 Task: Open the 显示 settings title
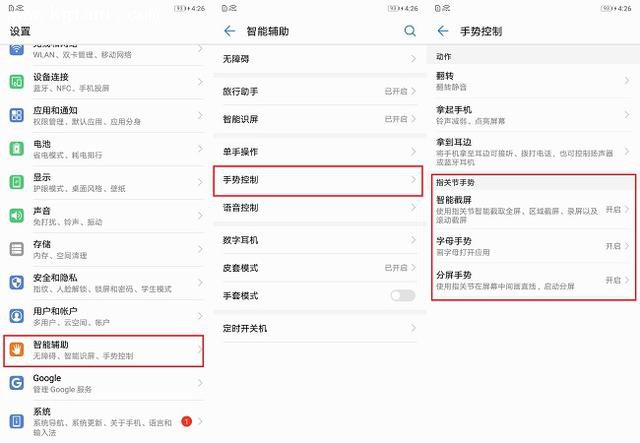pos(42,177)
